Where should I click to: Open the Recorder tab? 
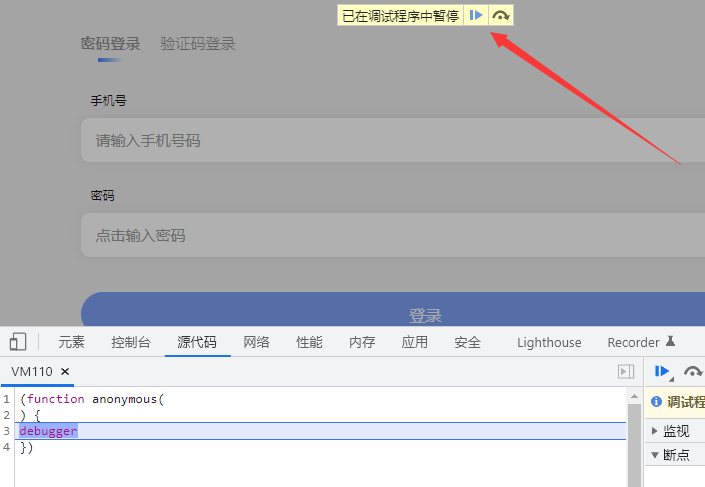pyautogui.click(x=641, y=343)
